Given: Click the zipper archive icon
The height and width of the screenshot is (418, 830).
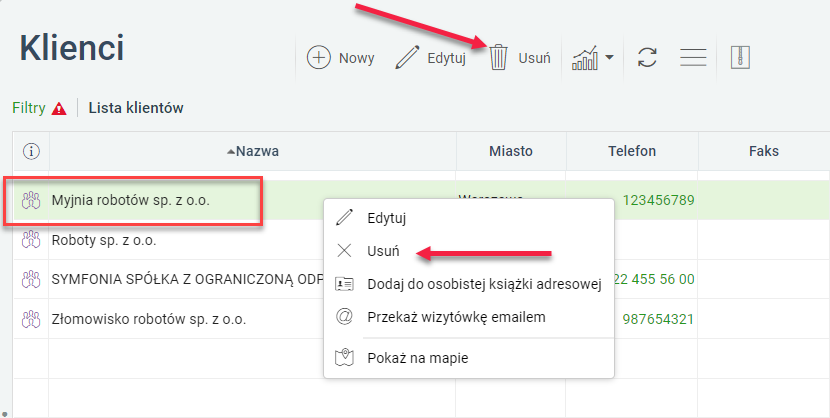Looking at the screenshot, I should 740,57.
